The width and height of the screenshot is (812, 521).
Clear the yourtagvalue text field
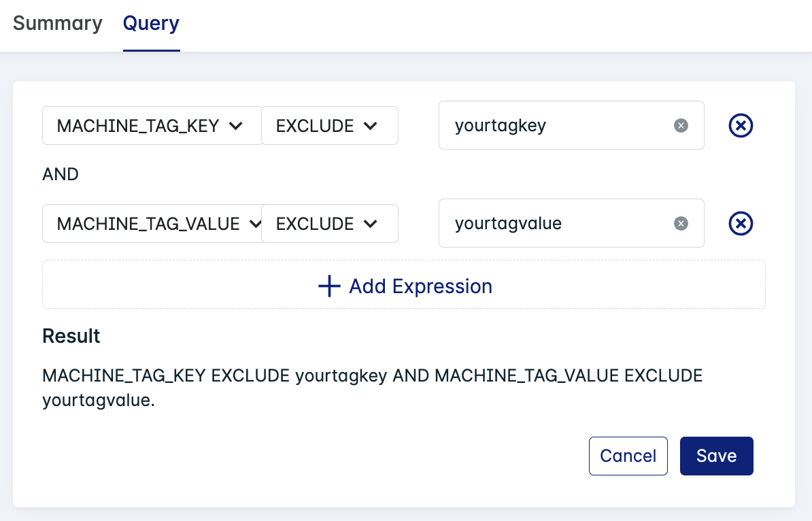[x=681, y=223]
